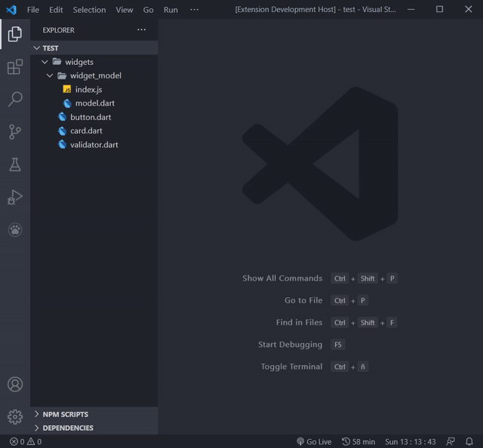Open validator.dart file
The width and height of the screenshot is (483, 448).
94,145
